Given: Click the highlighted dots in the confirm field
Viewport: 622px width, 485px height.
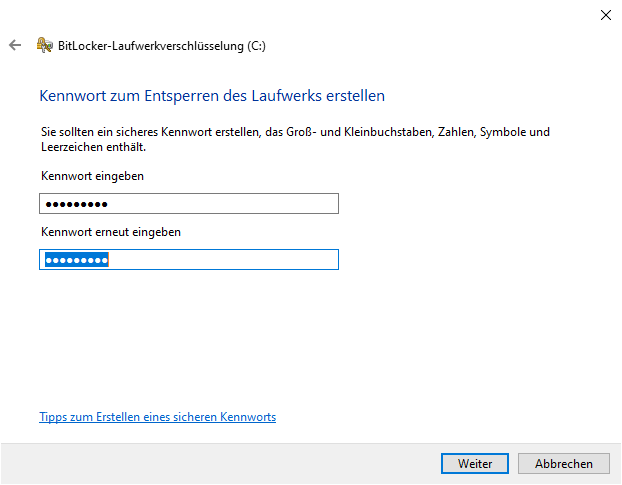Looking at the screenshot, I should [75, 260].
